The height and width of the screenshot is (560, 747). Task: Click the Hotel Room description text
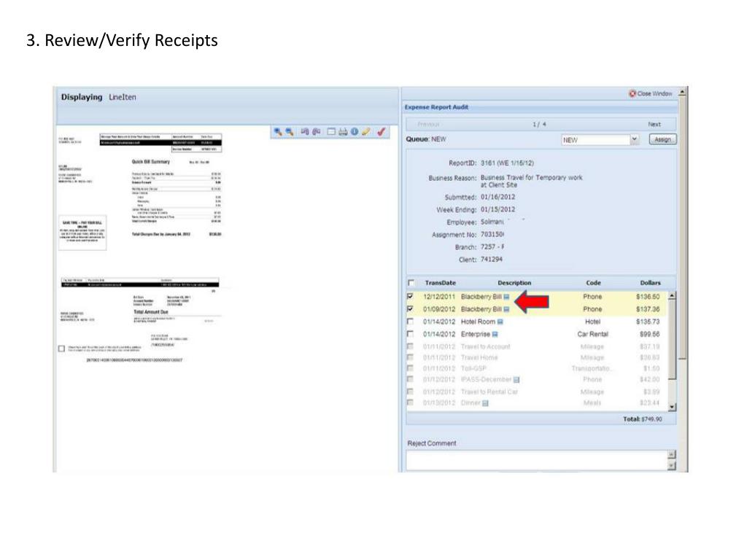pyautogui.click(x=479, y=322)
